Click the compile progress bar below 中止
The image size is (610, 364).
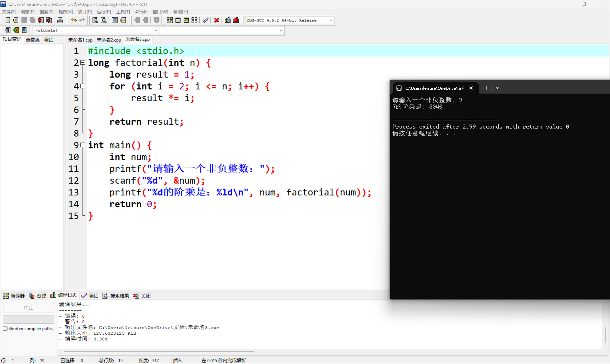point(28,319)
